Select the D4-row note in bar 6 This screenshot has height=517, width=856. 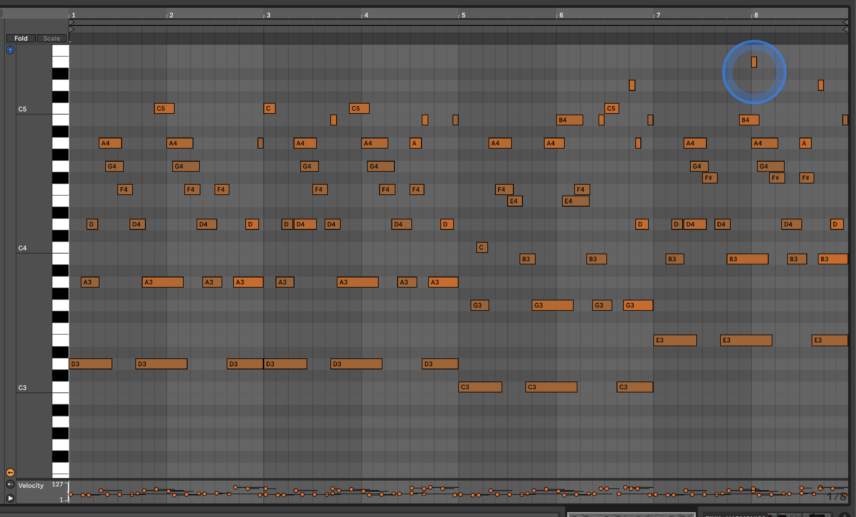pos(642,224)
